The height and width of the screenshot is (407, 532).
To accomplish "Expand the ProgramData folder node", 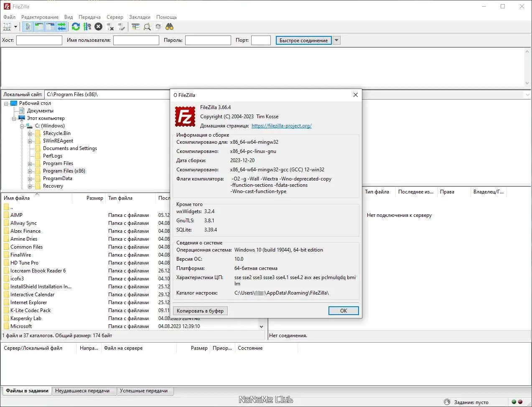I will click(30, 179).
